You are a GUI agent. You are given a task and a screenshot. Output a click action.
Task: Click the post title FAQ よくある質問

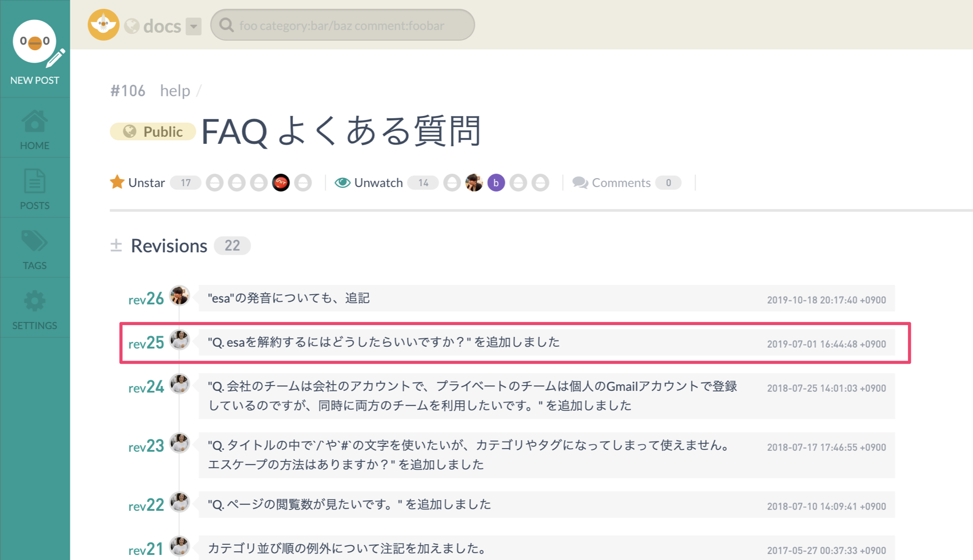(x=341, y=132)
